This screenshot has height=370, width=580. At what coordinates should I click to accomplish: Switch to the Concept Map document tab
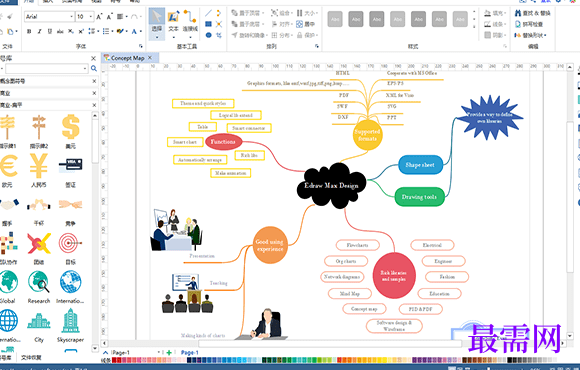click(128, 58)
